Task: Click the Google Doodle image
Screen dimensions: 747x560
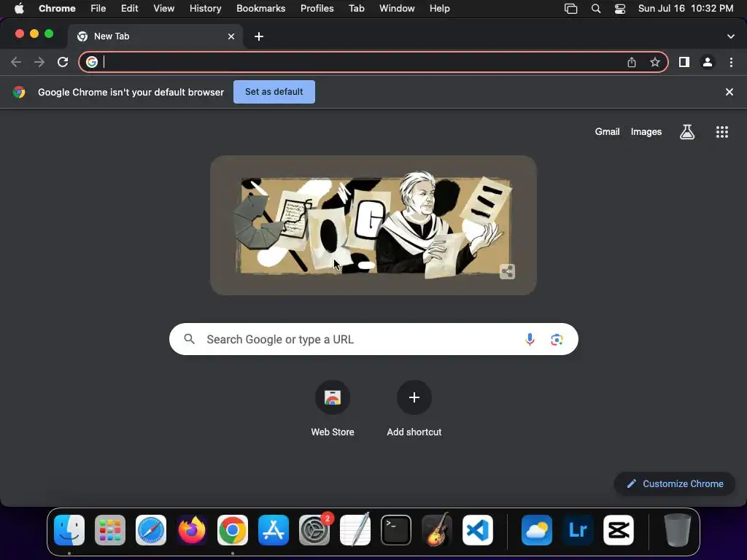Action: coord(373,225)
